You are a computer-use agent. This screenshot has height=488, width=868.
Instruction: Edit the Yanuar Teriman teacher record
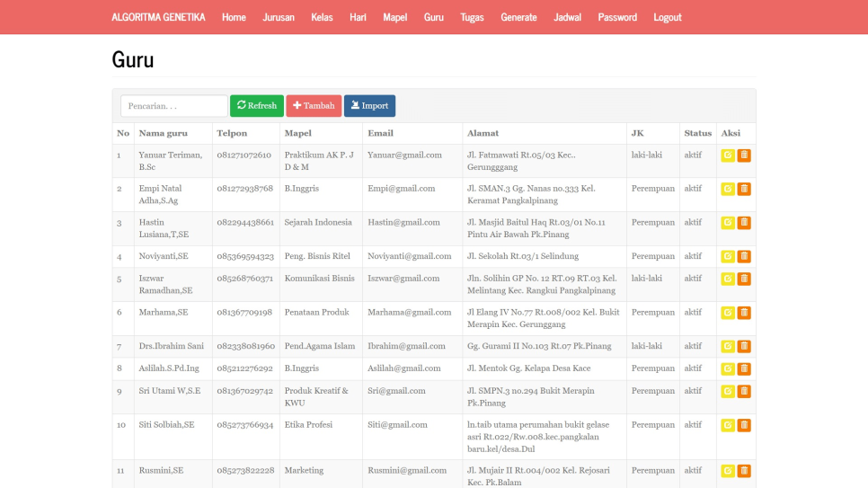(x=728, y=155)
